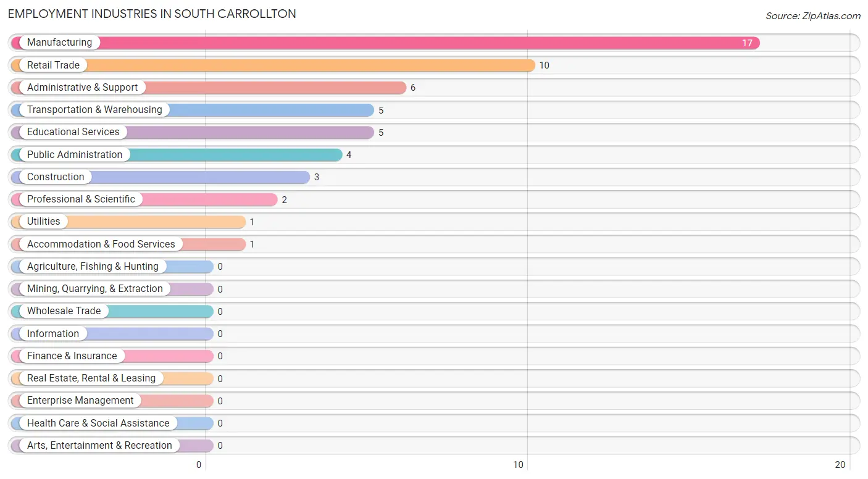Screen dimensions: 868x479
Task: Select the Retail Trade bar
Action: (x=273, y=65)
